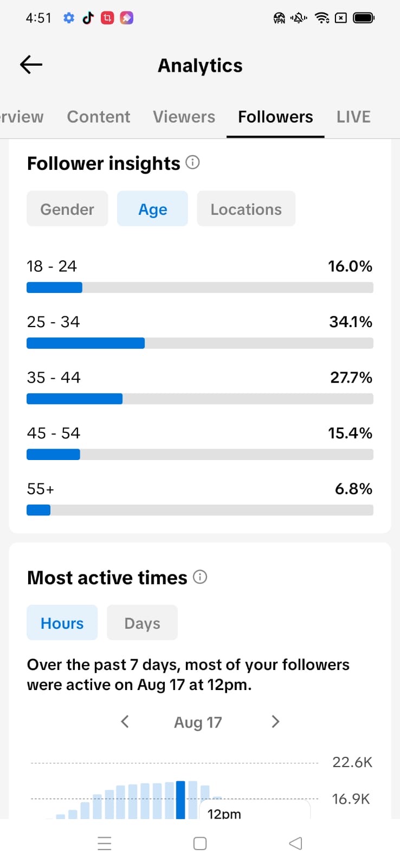Tap the TikTok icon in the status bar
The height and width of the screenshot is (868, 400).
88,18
